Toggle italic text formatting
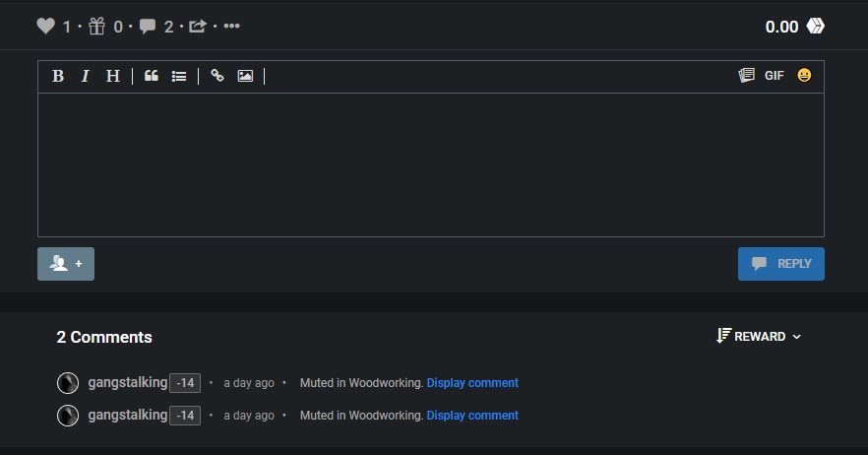Screen dimensions: 868x455 85,76
